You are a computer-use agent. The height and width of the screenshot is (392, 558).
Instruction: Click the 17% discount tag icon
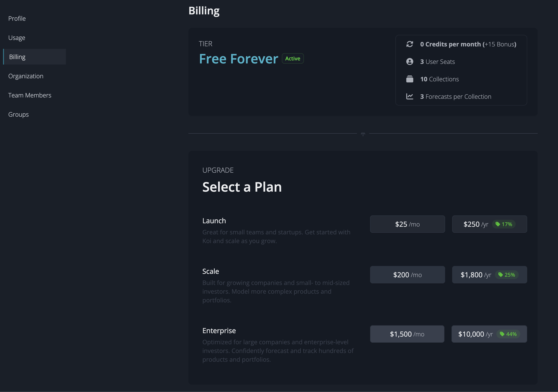click(x=498, y=224)
